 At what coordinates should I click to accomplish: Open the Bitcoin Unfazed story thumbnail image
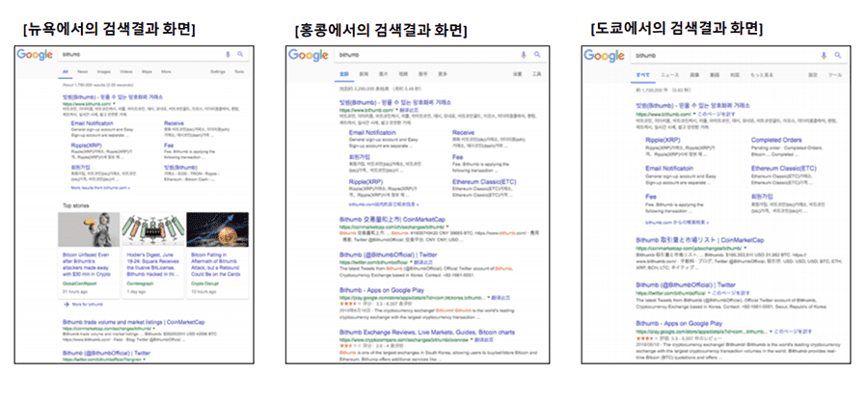click(89, 229)
